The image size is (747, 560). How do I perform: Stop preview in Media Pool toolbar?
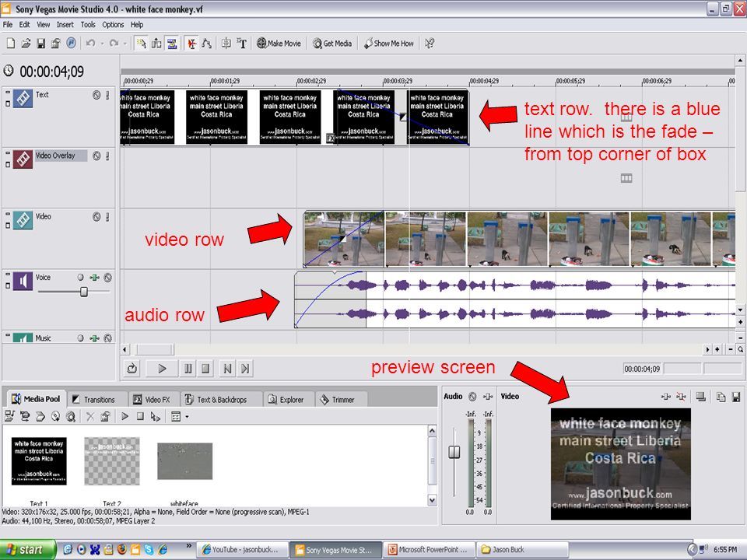(x=140, y=417)
